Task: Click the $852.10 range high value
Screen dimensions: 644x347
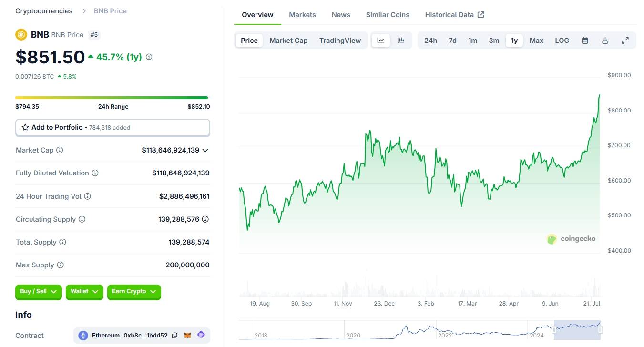Action: [x=199, y=107]
